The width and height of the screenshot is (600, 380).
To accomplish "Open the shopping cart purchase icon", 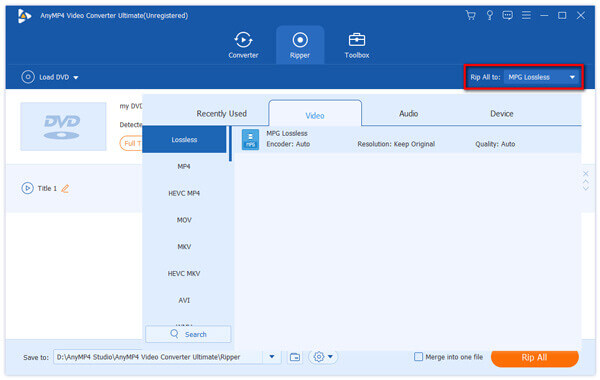I will (x=471, y=16).
